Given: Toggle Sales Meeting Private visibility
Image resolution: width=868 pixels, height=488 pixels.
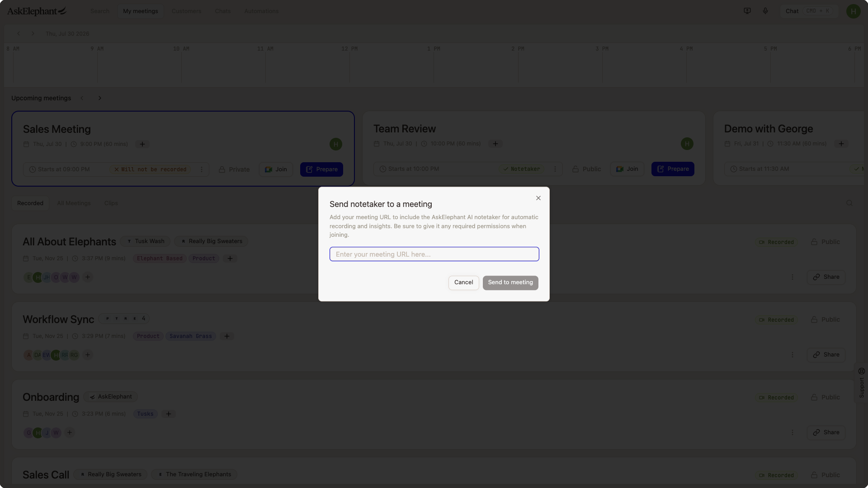Looking at the screenshot, I should [x=234, y=169].
